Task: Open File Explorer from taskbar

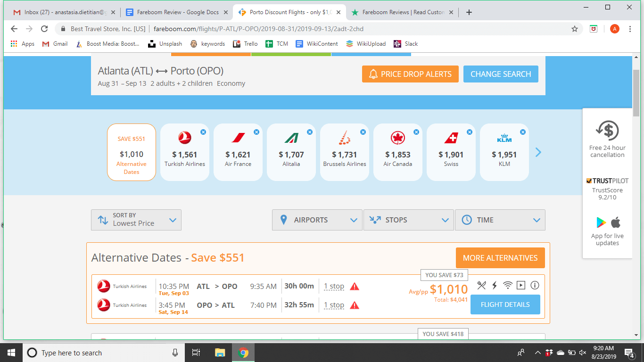Action: 220,353
